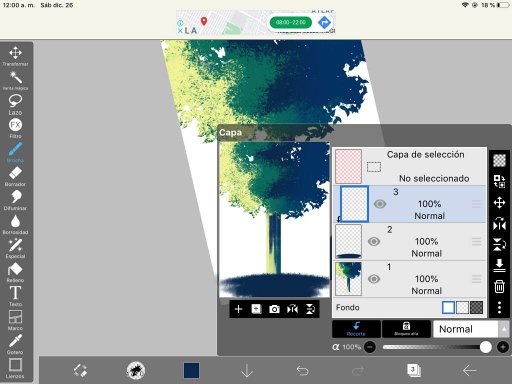Enable the Recorte clipping button
Viewport: 512px width, 384px height.
[356, 329]
